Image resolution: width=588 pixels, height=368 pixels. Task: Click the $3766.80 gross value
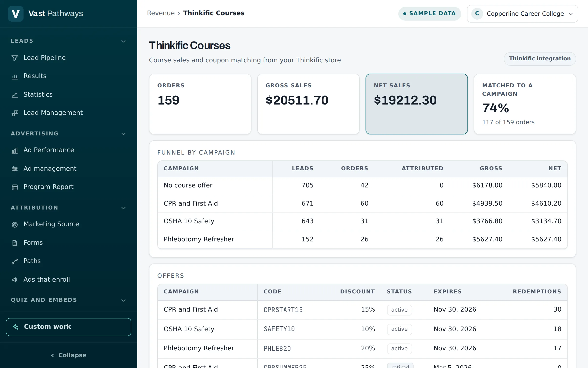pos(487,221)
